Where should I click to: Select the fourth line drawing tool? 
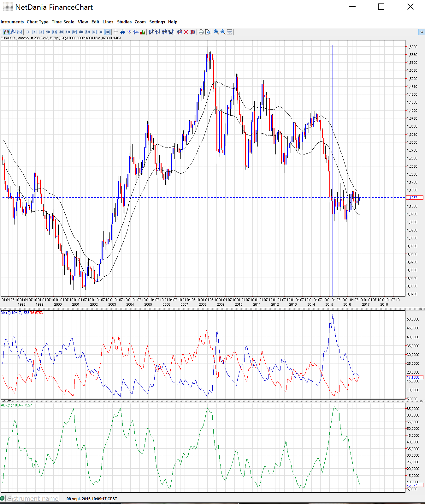[171, 32]
